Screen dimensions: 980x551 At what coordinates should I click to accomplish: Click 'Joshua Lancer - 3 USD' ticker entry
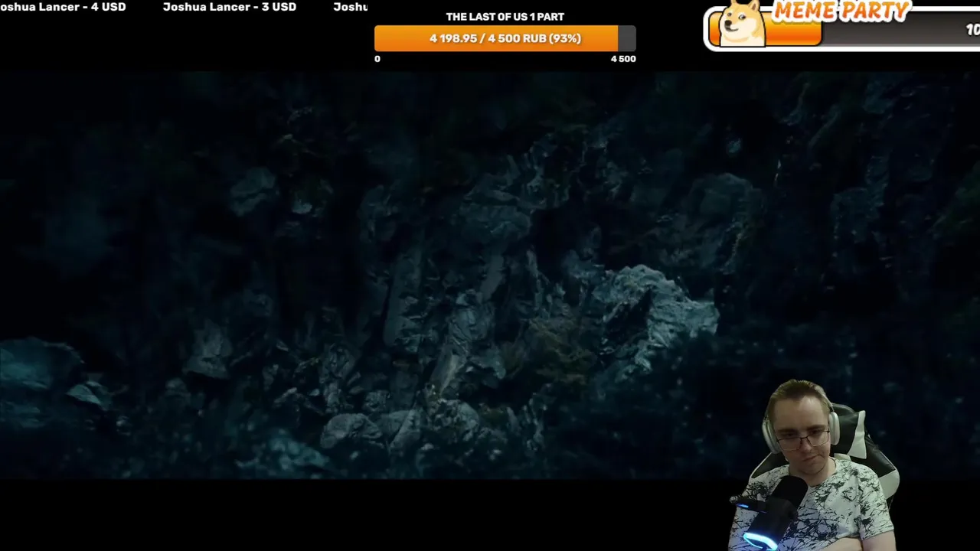pos(230,7)
